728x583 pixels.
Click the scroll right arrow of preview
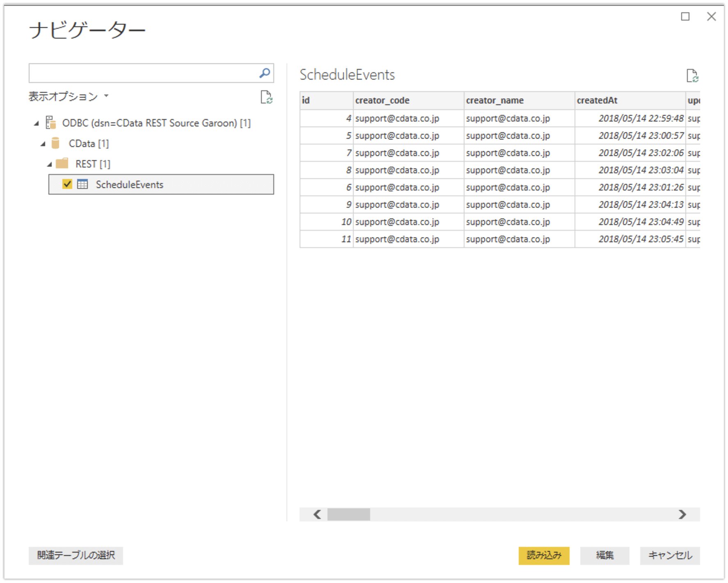click(682, 514)
